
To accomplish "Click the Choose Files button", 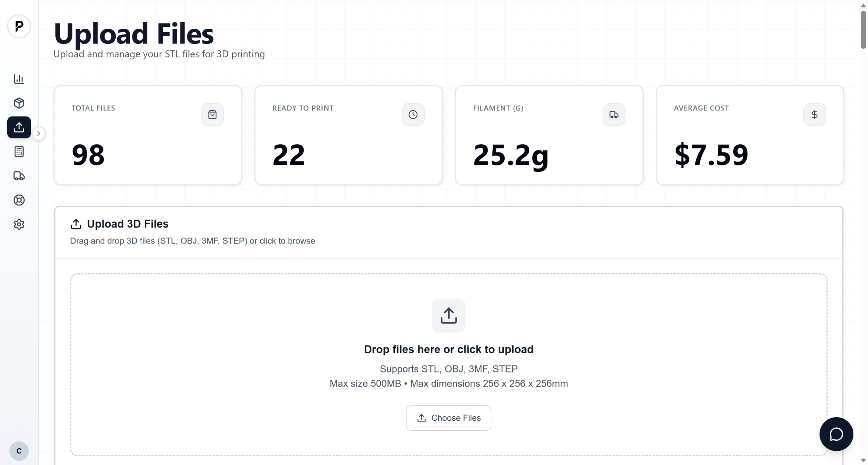I will (x=449, y=418).
